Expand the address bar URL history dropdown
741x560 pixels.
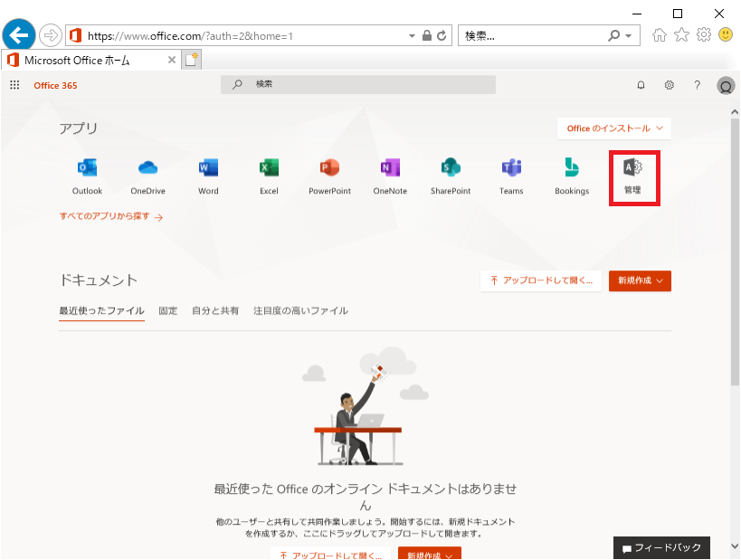tap(412, 36)
